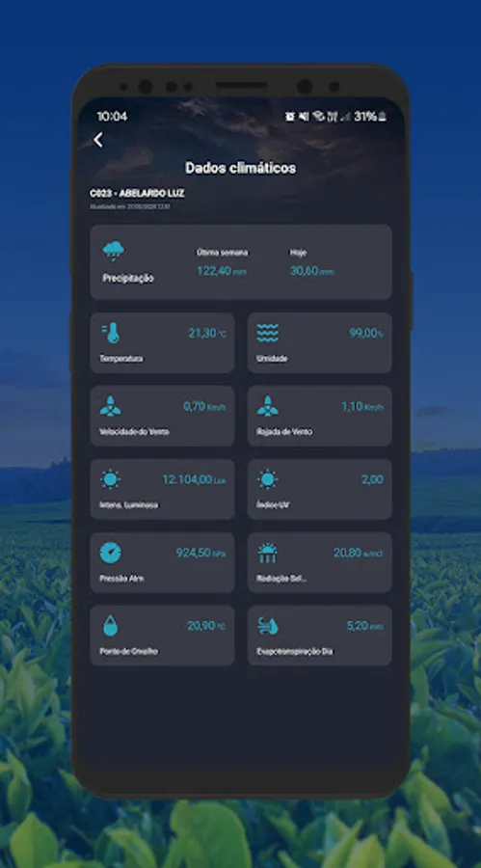Tap the 'Velocidade do Vento' label
The width and height of the screenshot is (481, 868).
[135, 432]
